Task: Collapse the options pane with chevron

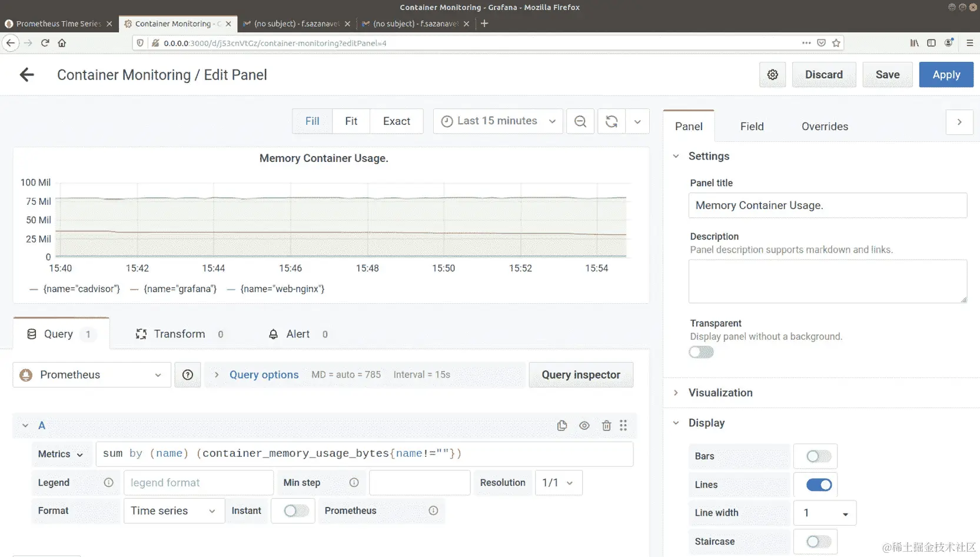Action: click(959, 122)
